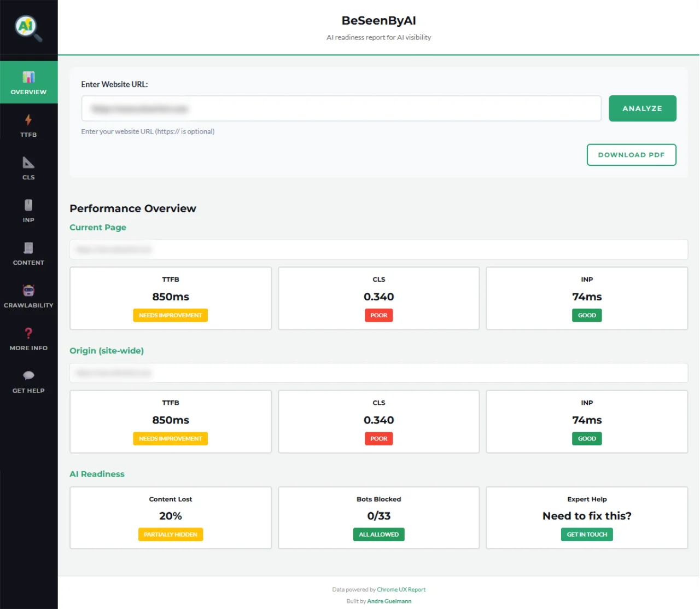
Task: Select the TTFB lightning icon in the sidebar
Action: pyautogui.click(x=28, y=125)
